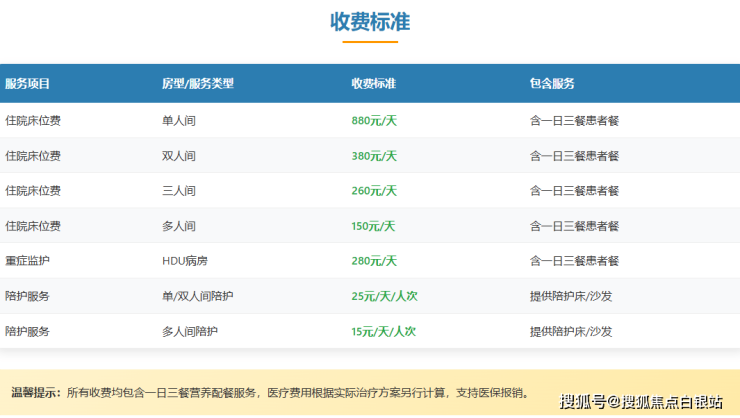This screenshot has width=740, height=418.
Task: Select the 双人间 room type cell
Action: tap(178, 156)
